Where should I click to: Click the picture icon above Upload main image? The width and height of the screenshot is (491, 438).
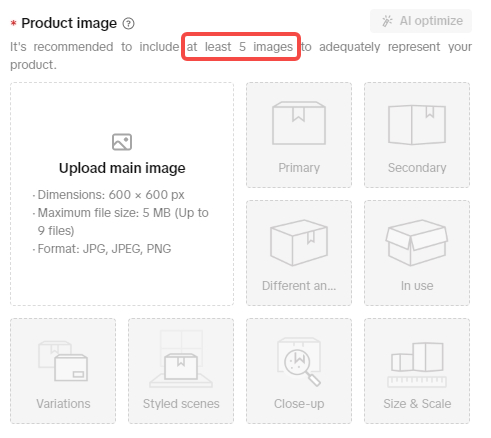point(122,142)
